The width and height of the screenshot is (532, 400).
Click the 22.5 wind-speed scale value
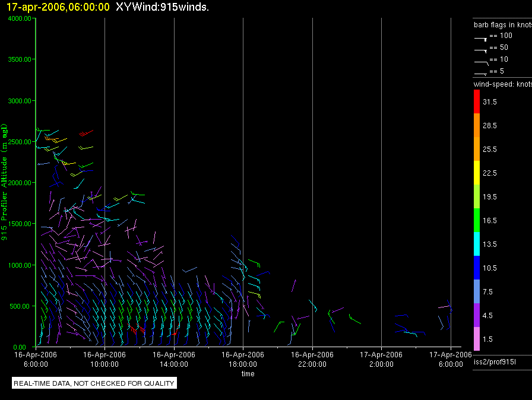(x=490, y=173)
